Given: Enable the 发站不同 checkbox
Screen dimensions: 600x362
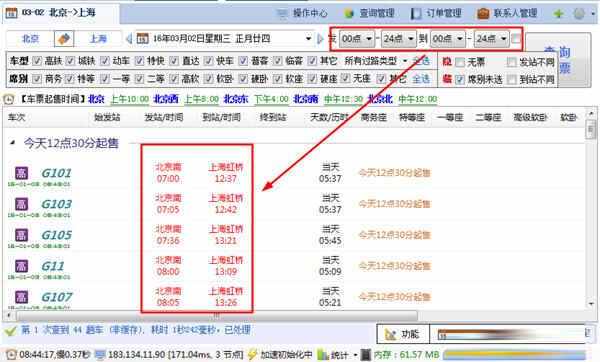Looking at the screenshot, I should [x=511, y=62].
